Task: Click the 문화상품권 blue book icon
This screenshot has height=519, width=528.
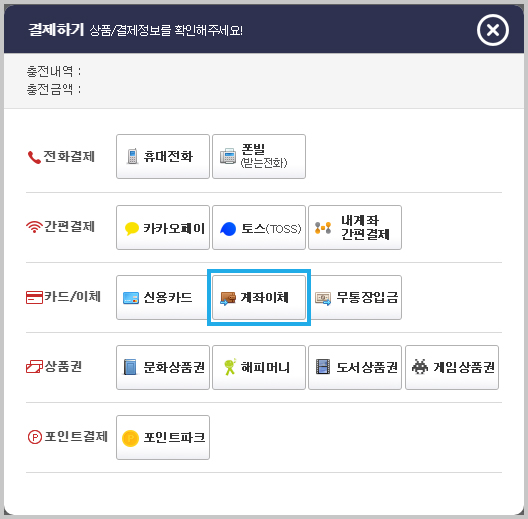Action: coord(130,367)
